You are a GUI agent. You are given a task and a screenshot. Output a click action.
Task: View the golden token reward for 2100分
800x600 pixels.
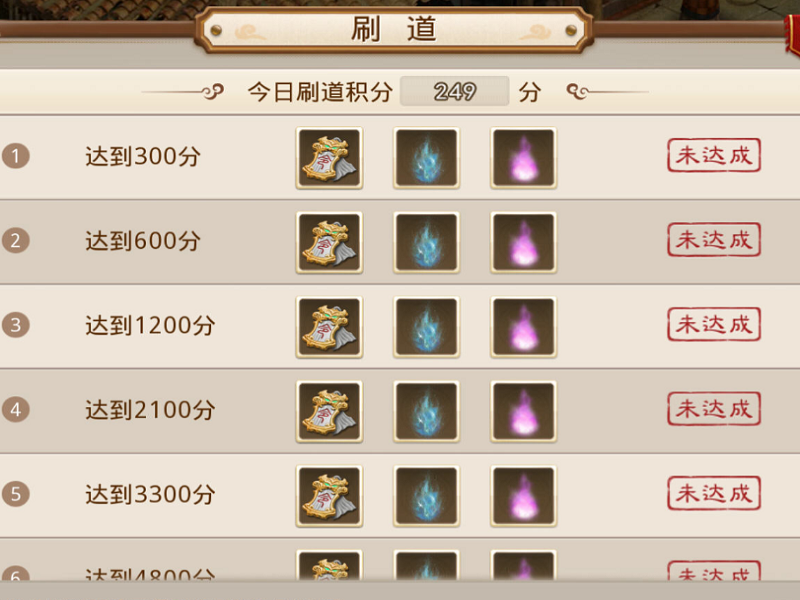tap(329, 411)
